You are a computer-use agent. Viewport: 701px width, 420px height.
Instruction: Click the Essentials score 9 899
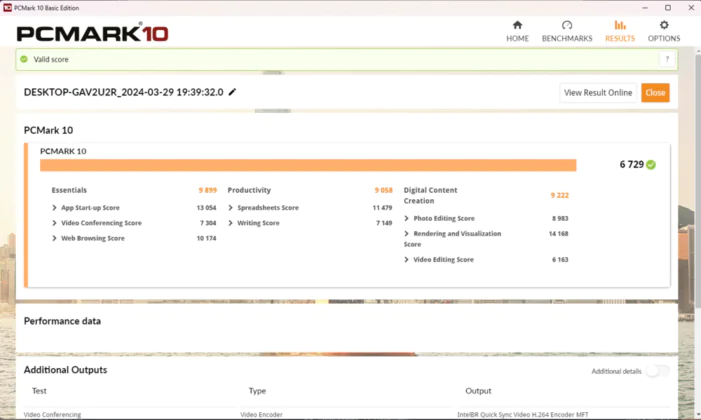(207, 190)
